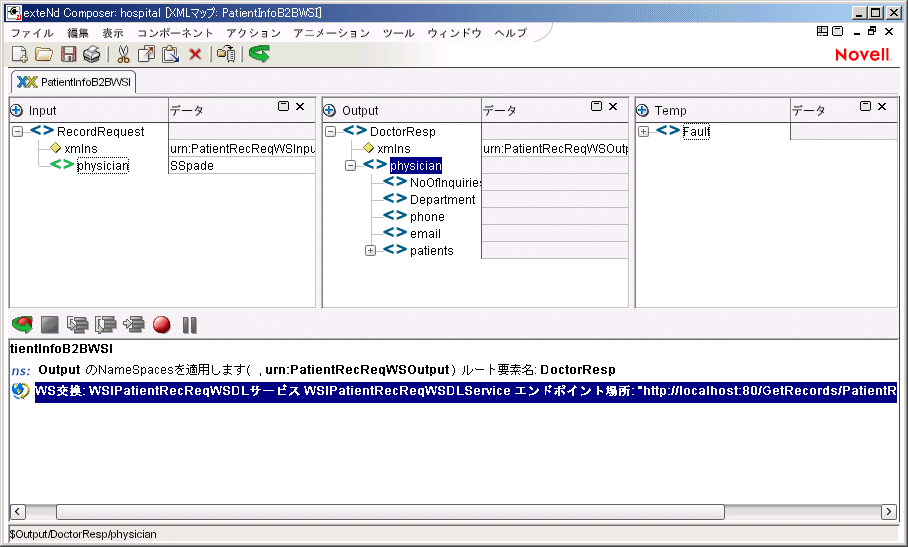This screenshot has width=908, height=547.
Task: Click the Step Into animation icon
Action: pos(77,325)
